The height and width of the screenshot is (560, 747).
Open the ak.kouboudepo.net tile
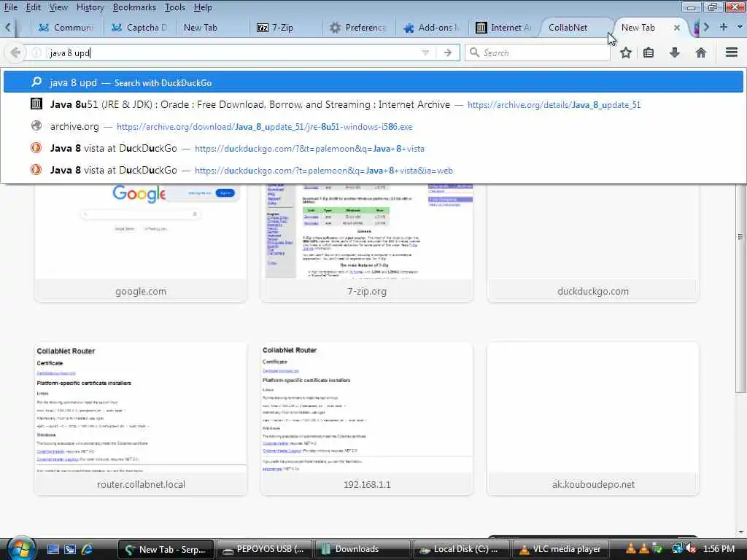[593, 419]
